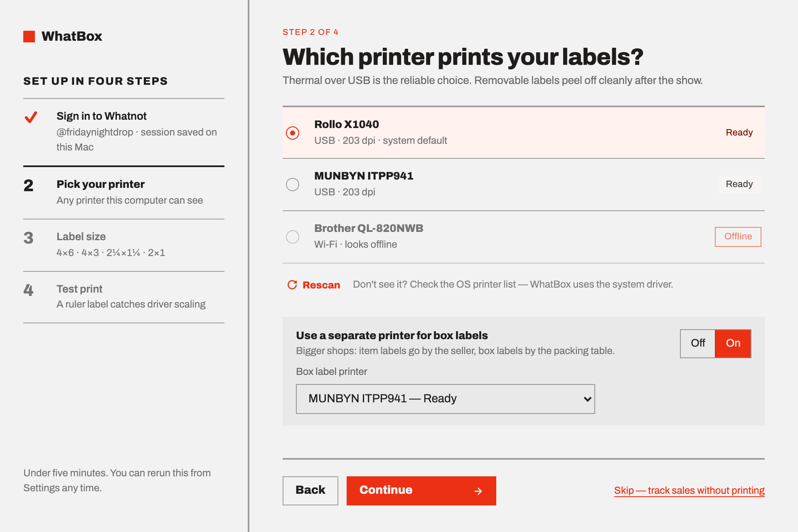Turn on separate box label printer
This screenshot has height=532, width=798.
click(733, 343)
